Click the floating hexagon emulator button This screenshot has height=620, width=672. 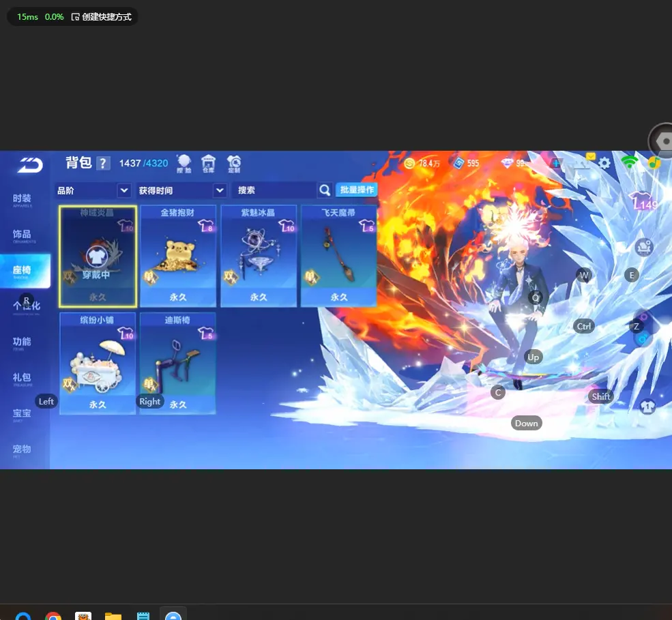[662, 141]
